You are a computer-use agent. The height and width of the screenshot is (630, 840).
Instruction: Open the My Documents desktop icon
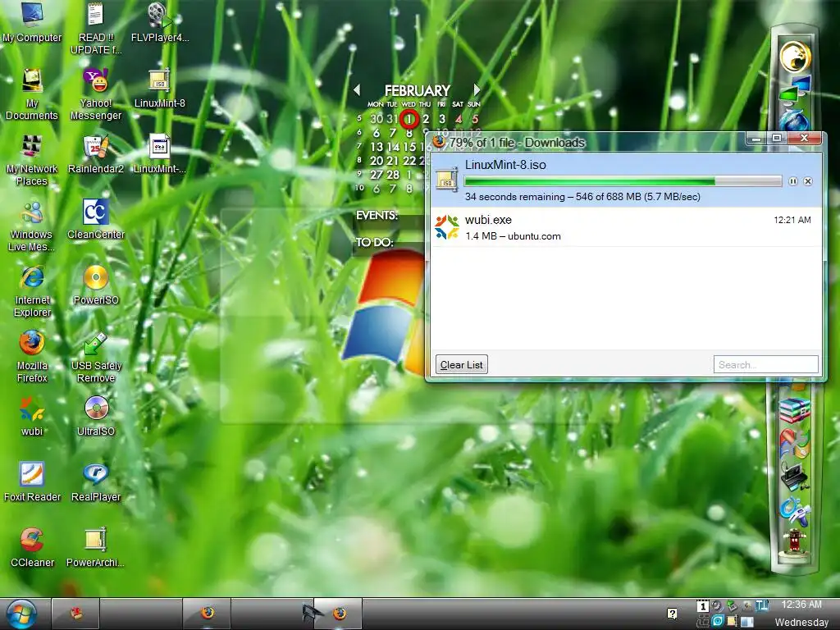pyautogui.click(x=32, y=94)
